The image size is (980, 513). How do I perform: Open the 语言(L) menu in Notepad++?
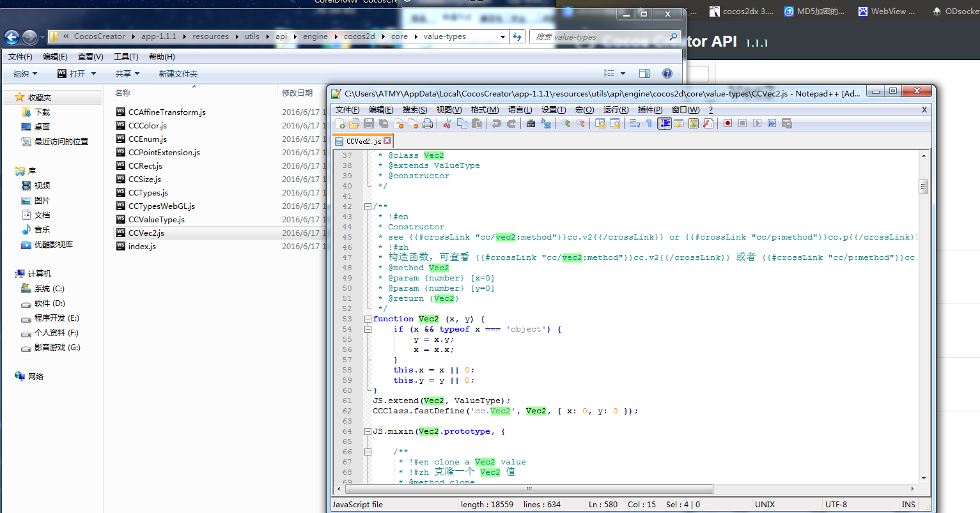(x=520, y=110)
